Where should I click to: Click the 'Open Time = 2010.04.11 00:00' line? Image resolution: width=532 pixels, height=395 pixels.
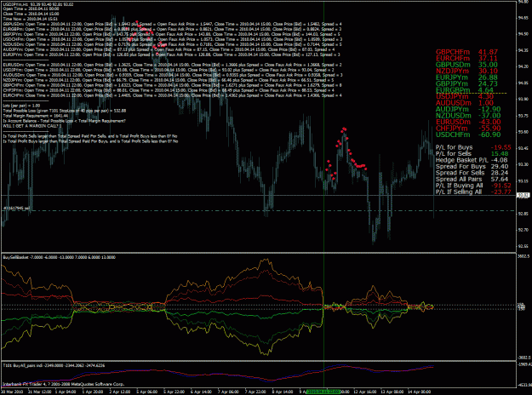pos(31,9)
